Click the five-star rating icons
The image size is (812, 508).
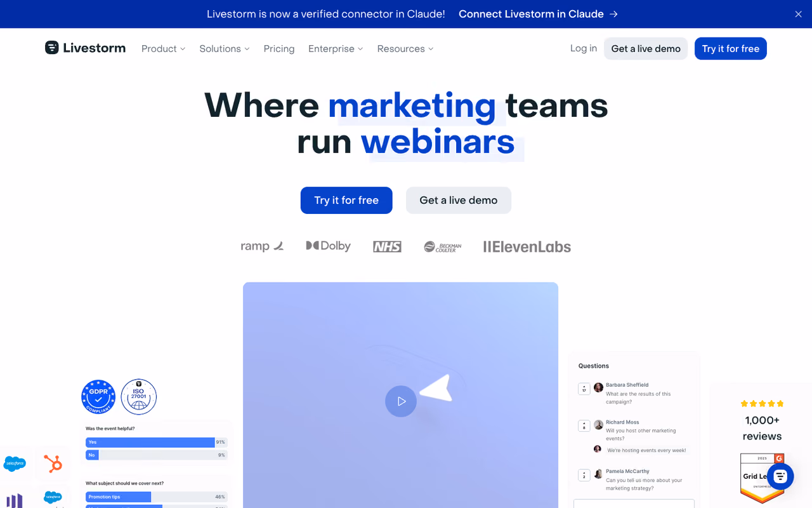tap(763, 403)
